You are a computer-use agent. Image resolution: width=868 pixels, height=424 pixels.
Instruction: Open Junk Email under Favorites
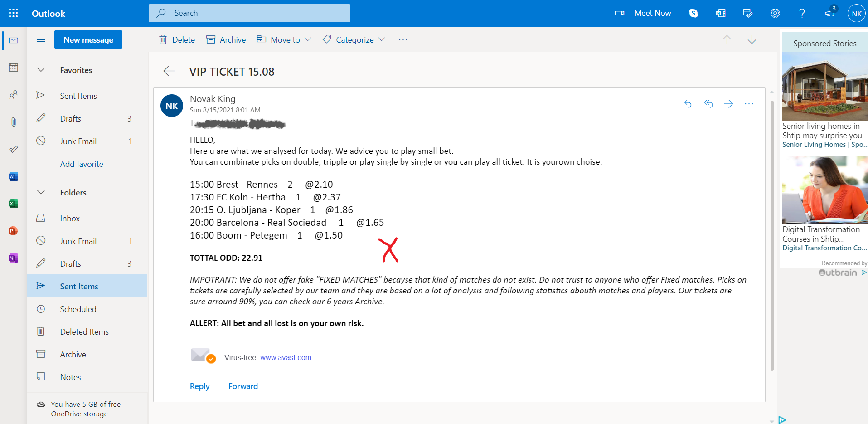pyautogui.click(x=87, y=141)
